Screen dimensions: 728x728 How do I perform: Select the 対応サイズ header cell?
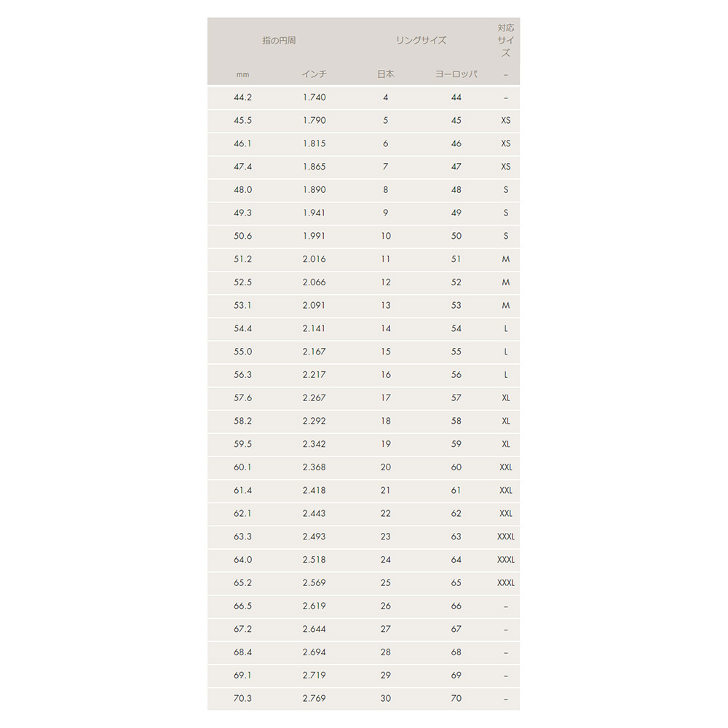506,40
